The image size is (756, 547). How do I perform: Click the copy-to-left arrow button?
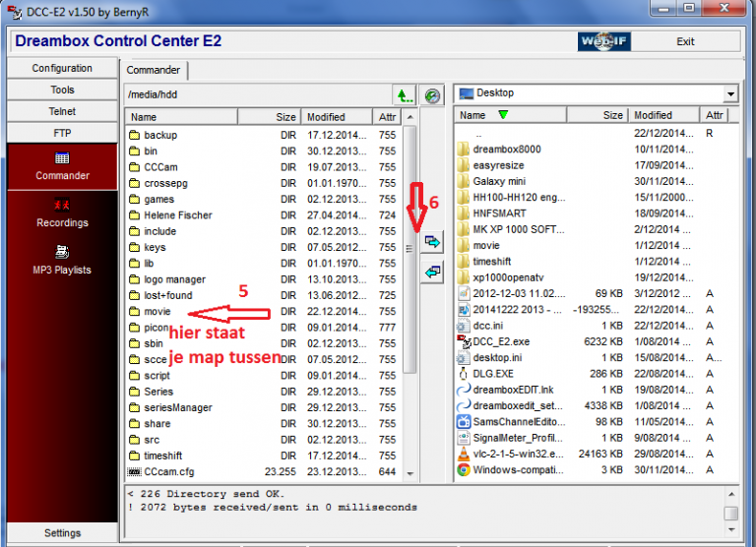pyautogui.click(x=431, y=271)
